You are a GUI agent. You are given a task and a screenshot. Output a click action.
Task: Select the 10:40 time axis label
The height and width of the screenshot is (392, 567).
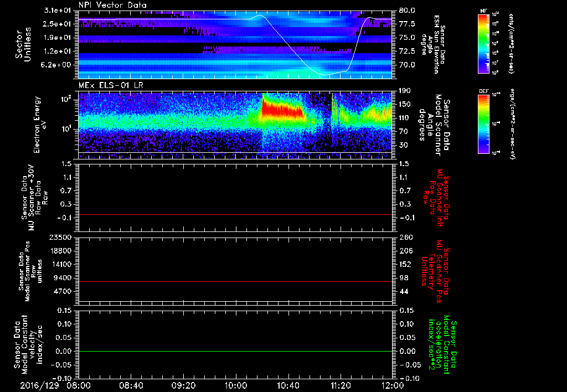[288, 384]
